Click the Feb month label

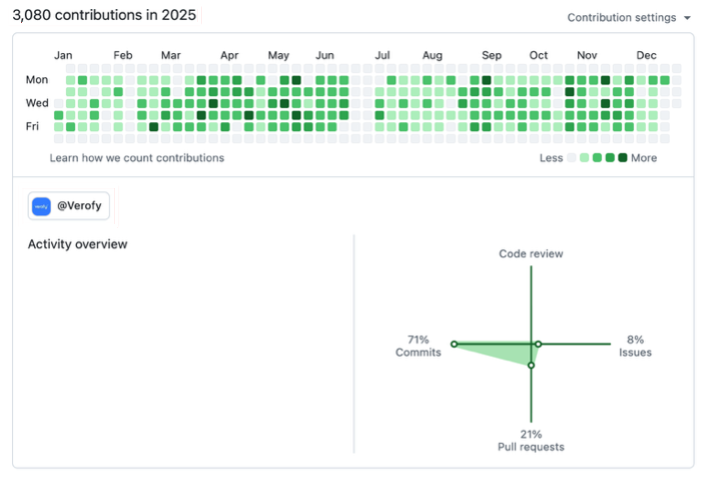pyautogui.click(x=123, y=55)
